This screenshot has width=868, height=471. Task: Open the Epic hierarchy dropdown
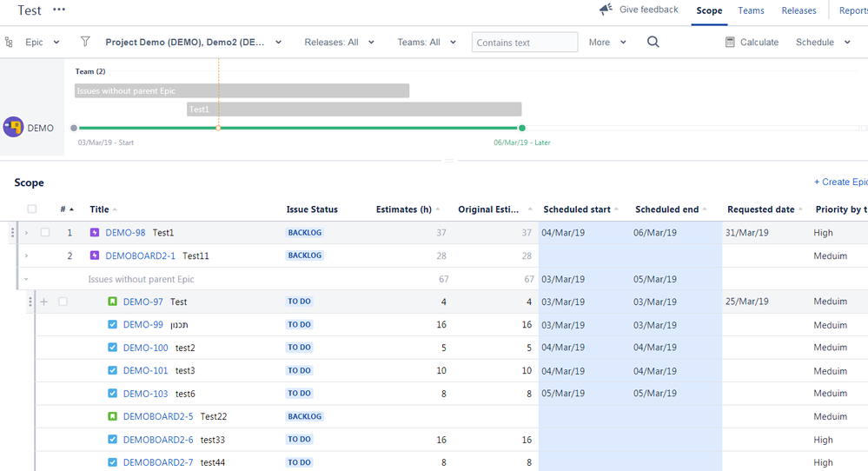coord(42,42)
